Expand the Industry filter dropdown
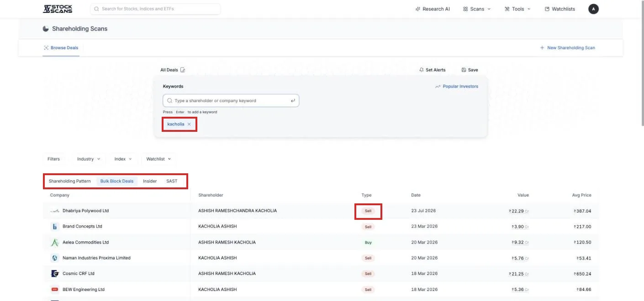Viewport: 644px width, 301px height. [89, 159]
